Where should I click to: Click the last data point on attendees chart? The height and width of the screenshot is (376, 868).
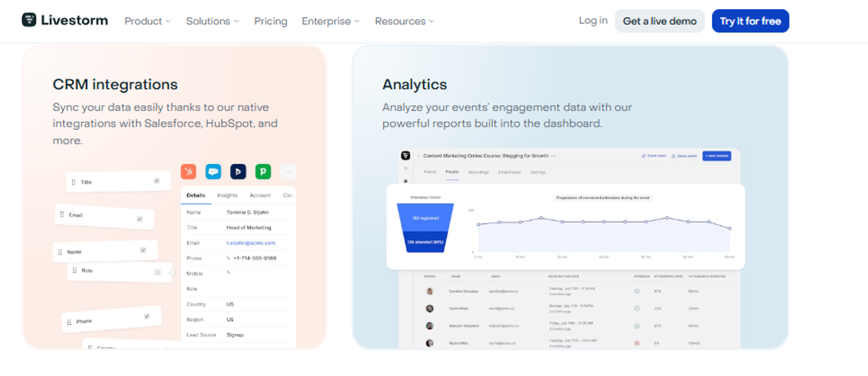click(730, 228)
